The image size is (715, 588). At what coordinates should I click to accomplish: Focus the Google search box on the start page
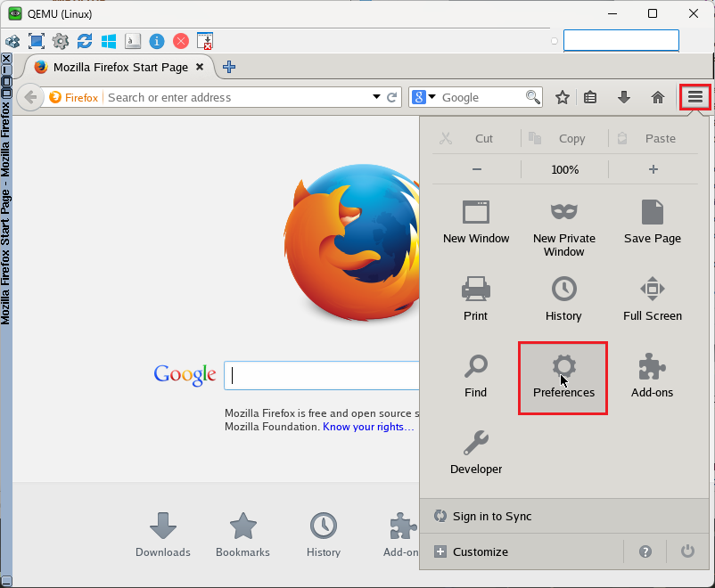pyautogui.click(x=322, y=376)
